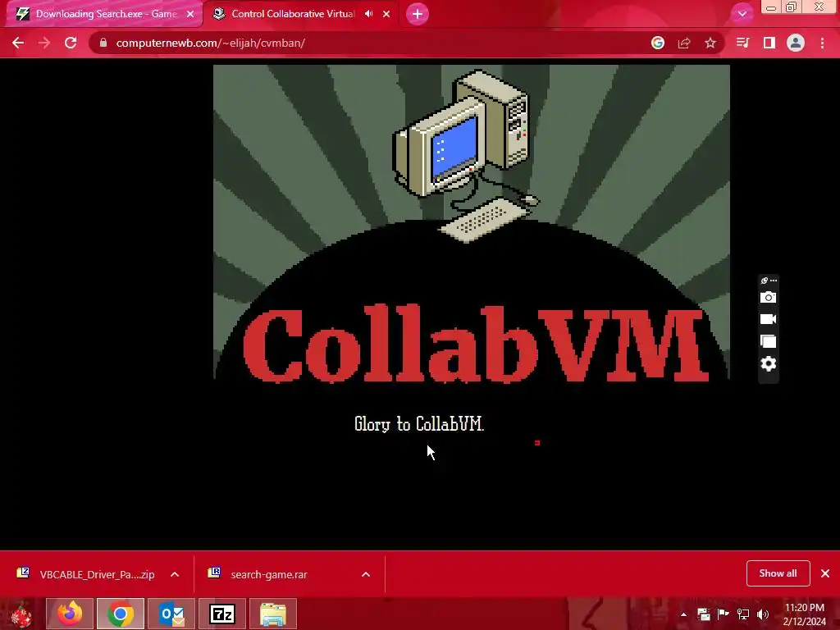Close the Control Collaborative Virtual tab
Viewport: 840px width, 630px height.
point(386,14)
